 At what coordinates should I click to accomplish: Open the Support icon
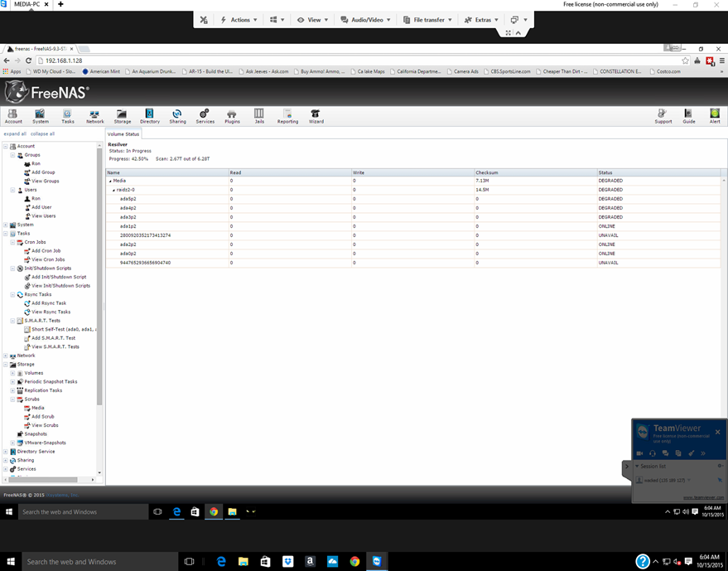tap(663, 116)
